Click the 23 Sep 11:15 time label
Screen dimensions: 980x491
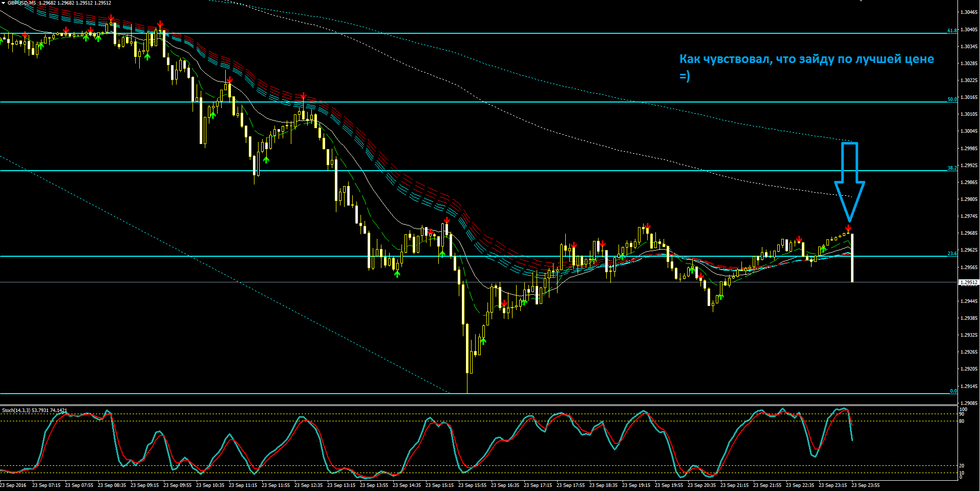pyautogui.click(x=243, y=485)
